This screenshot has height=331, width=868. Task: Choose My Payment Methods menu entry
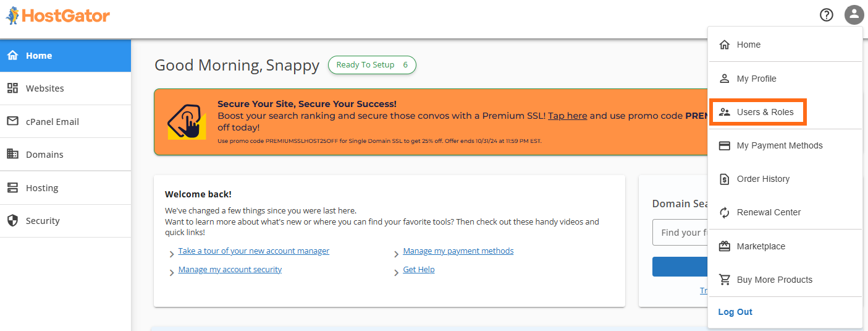tap(779, 145)
